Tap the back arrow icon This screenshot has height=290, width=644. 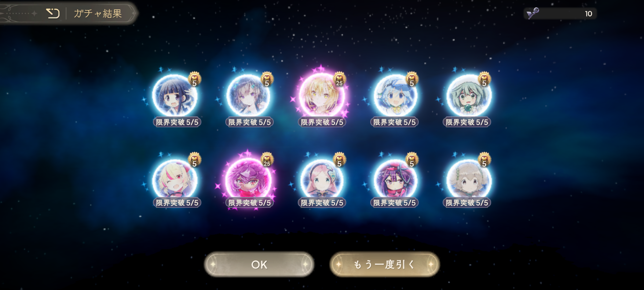(x=53, y=13)
